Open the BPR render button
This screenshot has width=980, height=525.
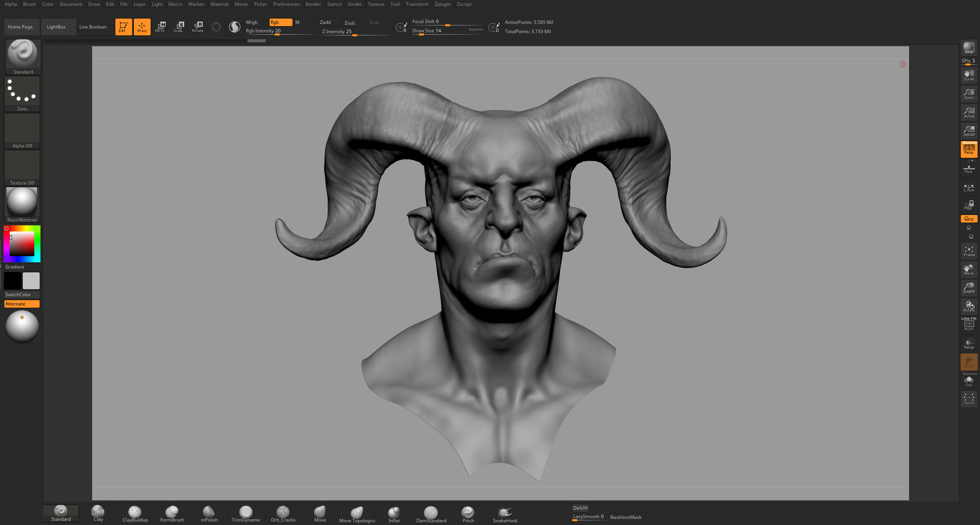pyautogui.click(x=969, y=48)
